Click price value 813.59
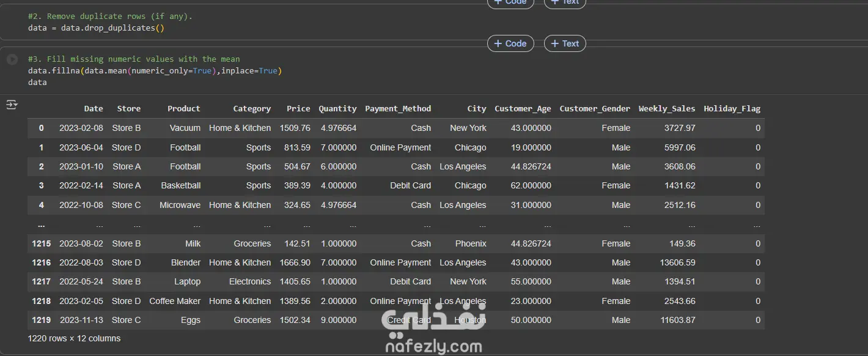This screenshot has width=868, height=356. [297, 148]
